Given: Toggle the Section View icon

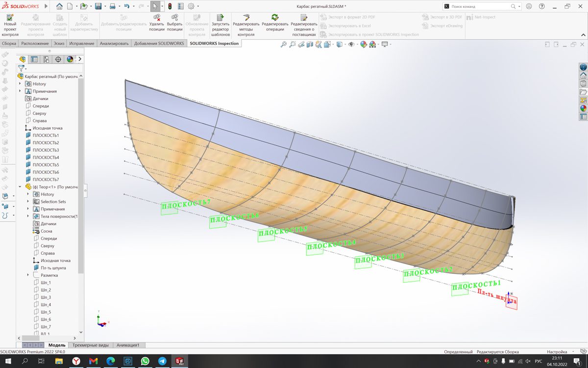Looking at the screenshot, I should 310,44.
